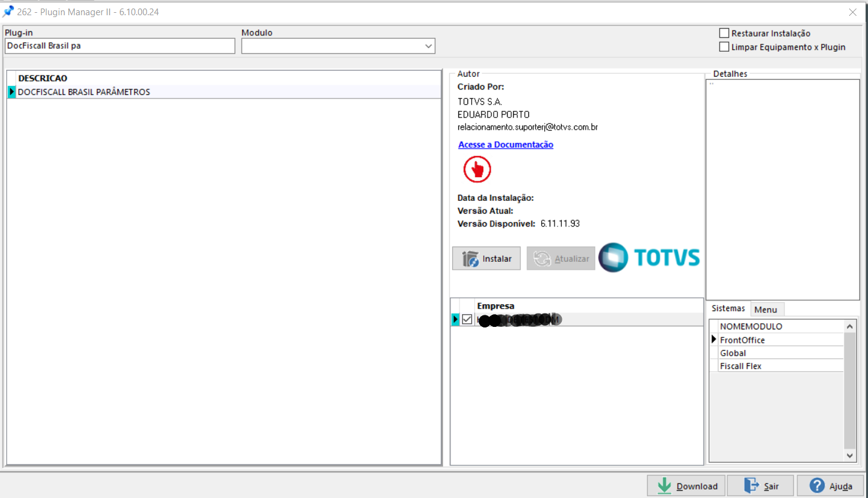Click the pin icon in the title bar
Viewport: 868px width, 498px height.
click(x=9, y=12)
